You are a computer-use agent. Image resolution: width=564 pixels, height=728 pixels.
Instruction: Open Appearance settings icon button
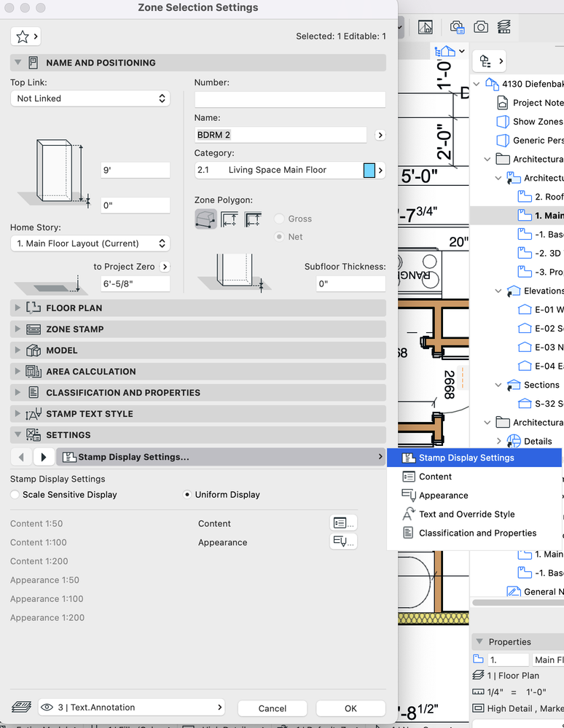pos(343,541)
